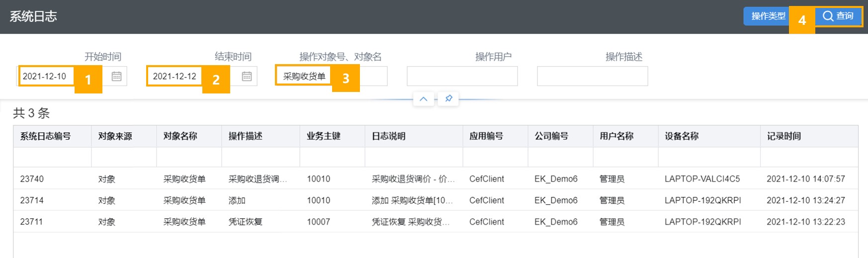
Task: Pin the filter panel with pushpin icon
Action: coord(448,98)
